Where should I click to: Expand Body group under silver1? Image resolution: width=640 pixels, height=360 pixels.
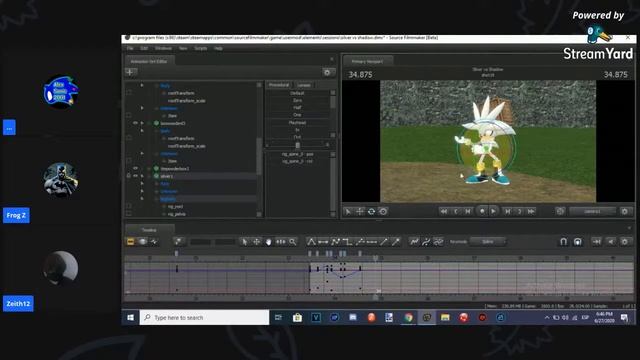tap(142, 184)
